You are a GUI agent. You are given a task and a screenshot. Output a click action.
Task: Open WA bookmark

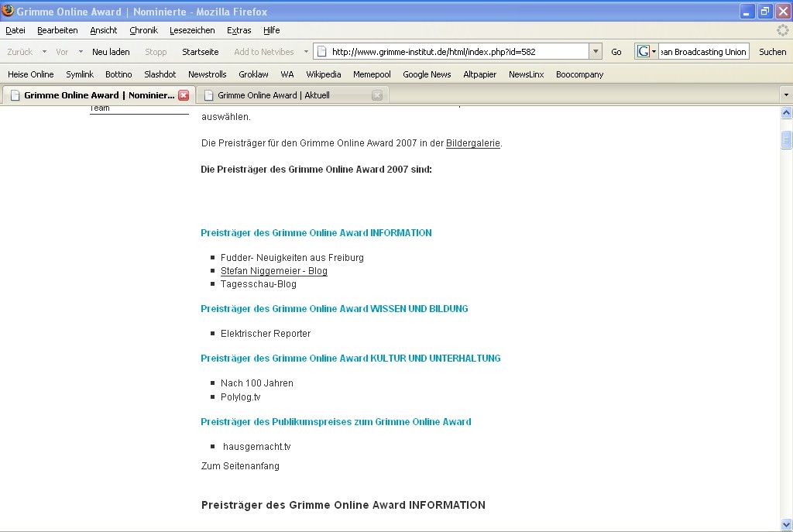(287, 74)
